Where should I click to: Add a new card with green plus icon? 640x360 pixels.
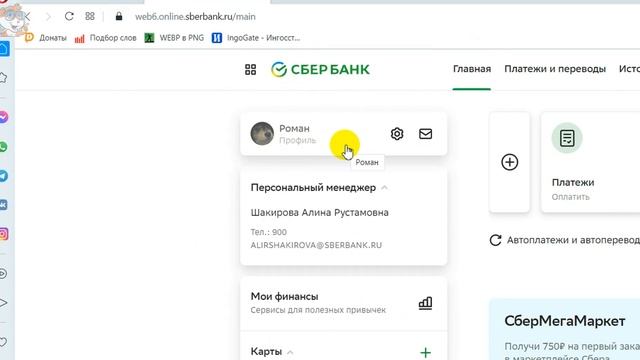click(425, 352)
